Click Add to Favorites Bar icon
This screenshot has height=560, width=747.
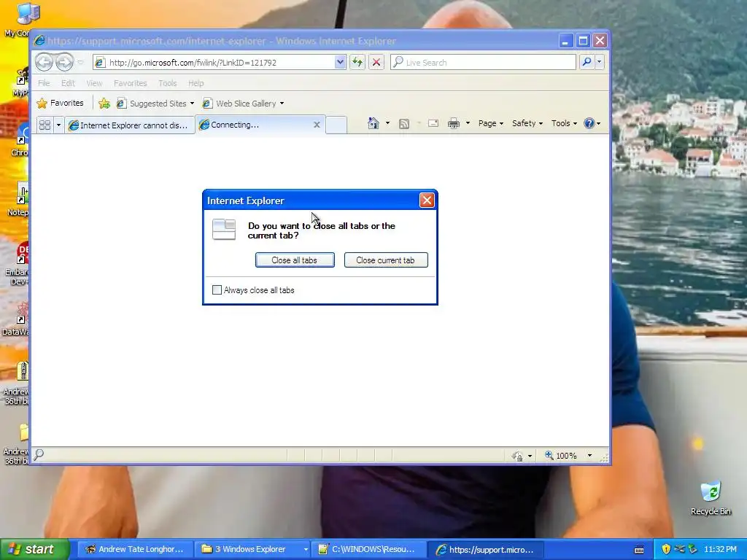coord(104,104)
